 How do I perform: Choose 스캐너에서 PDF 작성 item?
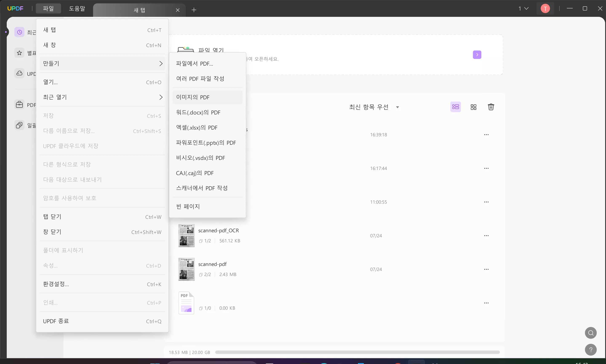point(207,188)
